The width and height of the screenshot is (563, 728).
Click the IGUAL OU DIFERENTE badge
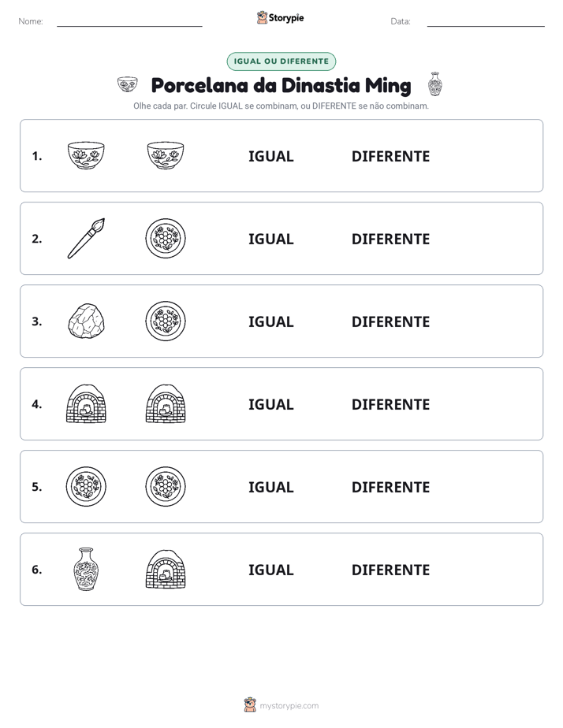pyautogui.click(x=281, y=61)
